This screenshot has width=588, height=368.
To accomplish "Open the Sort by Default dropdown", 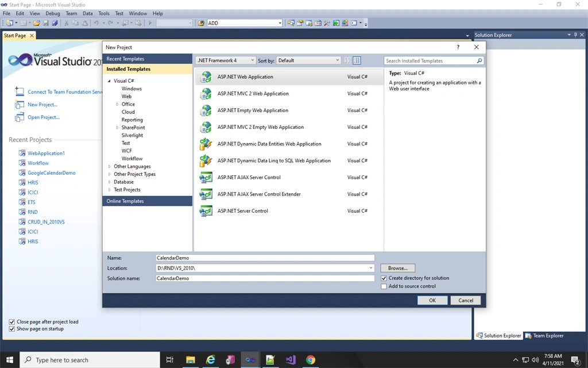I will 308,60.
